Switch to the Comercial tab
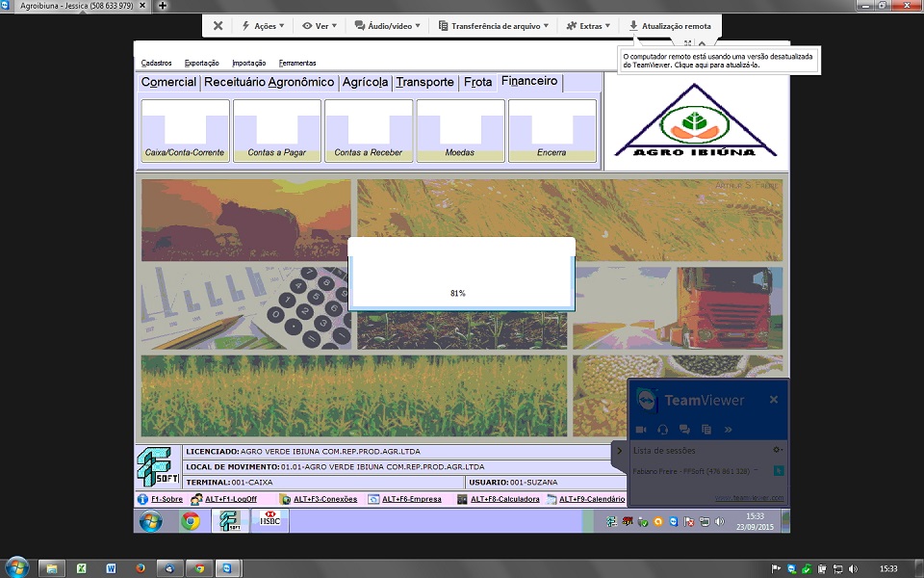924x578 pixels. (x=168, y=82)
